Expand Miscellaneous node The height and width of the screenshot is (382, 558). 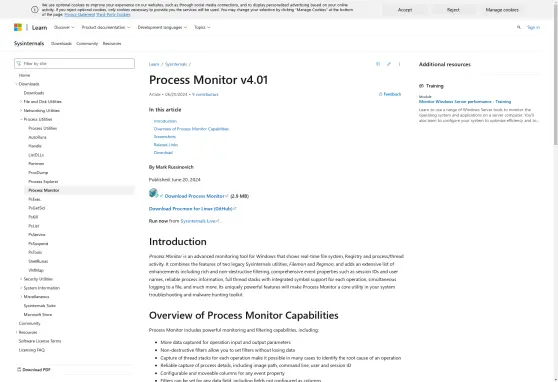point(21,297)
